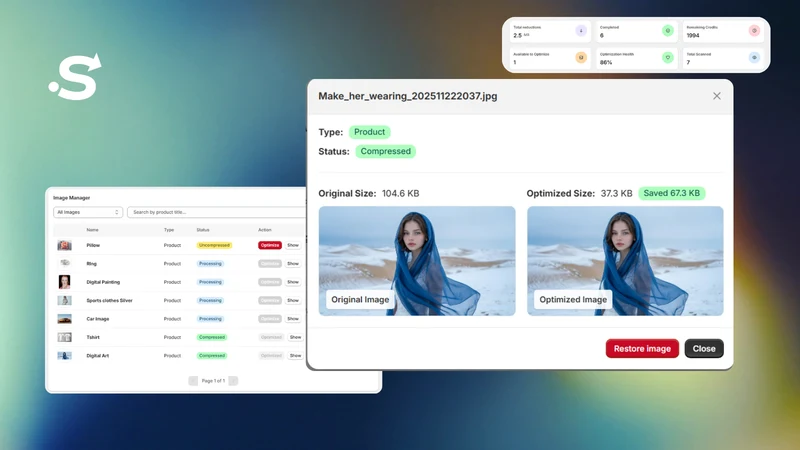Click the Image Manager heading
This screenshot has width=800, height=450.
point(71,197)
